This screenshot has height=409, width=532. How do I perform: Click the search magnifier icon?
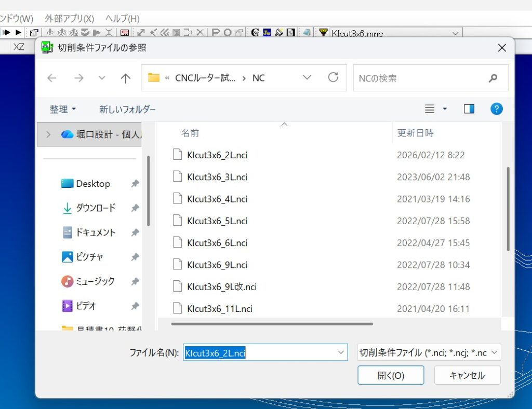click(x=493, y=78)
